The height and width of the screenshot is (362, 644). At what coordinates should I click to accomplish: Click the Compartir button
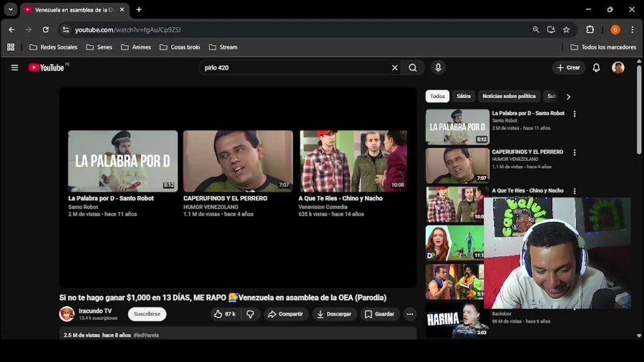point(286,314)
